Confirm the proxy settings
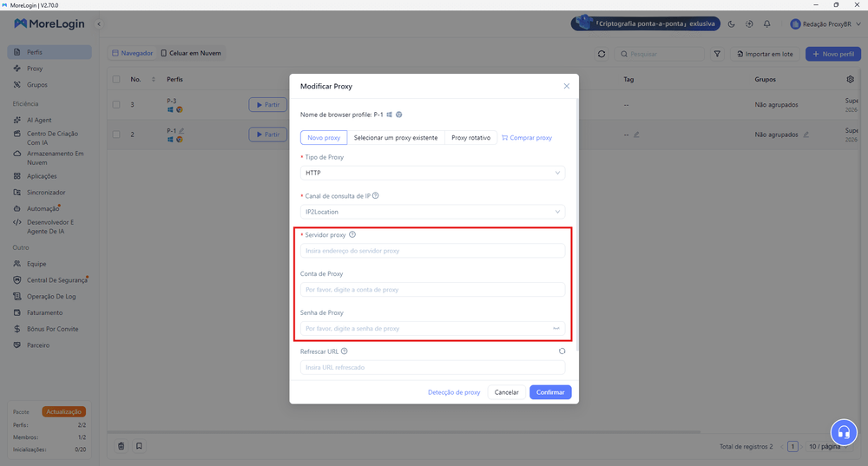Viewport: 868px width, 466px height. [x=550, y=392]
